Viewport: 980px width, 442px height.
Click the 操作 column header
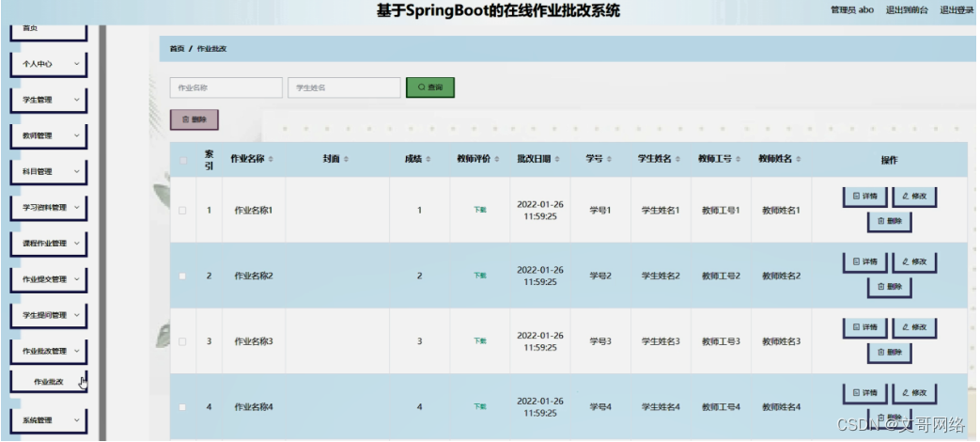pos(890,160)
